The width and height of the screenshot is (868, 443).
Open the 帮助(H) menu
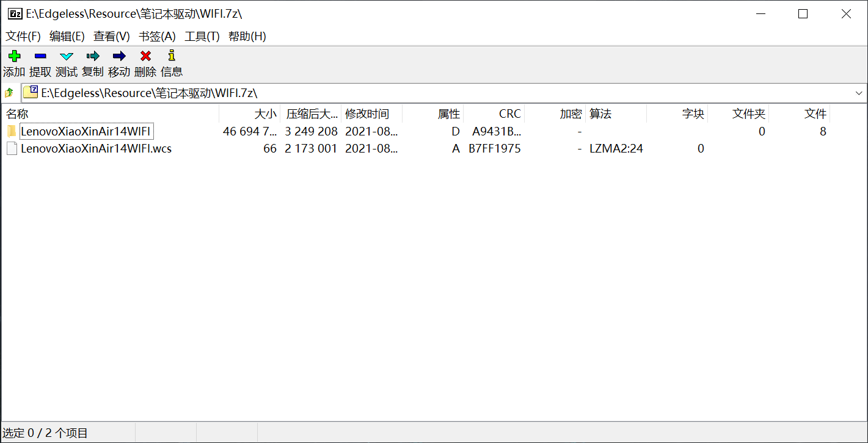click(x=247, y=37)
